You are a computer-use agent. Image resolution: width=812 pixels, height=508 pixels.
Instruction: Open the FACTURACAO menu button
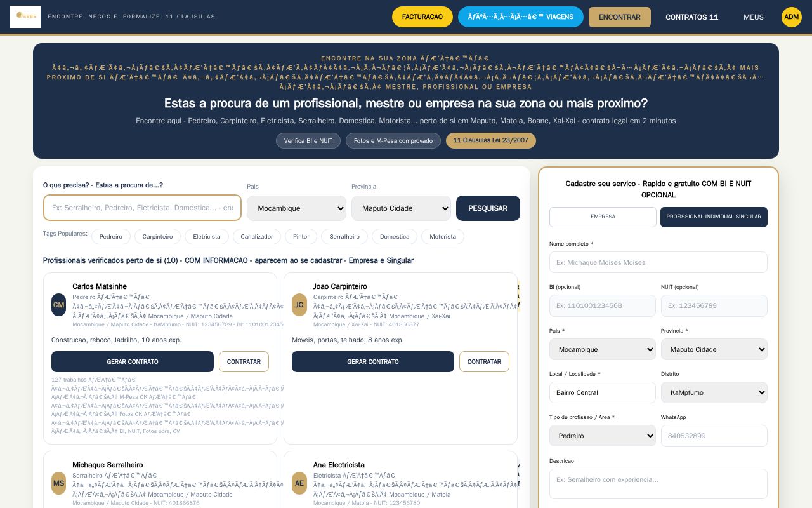(422, 17)
